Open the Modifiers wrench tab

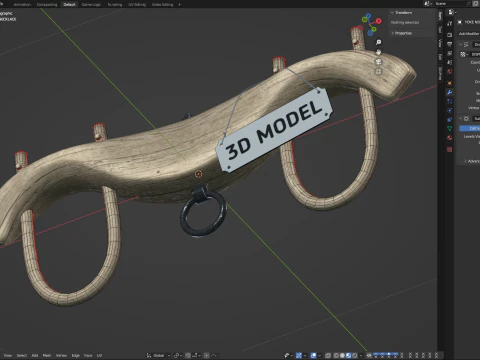(450, 92)
